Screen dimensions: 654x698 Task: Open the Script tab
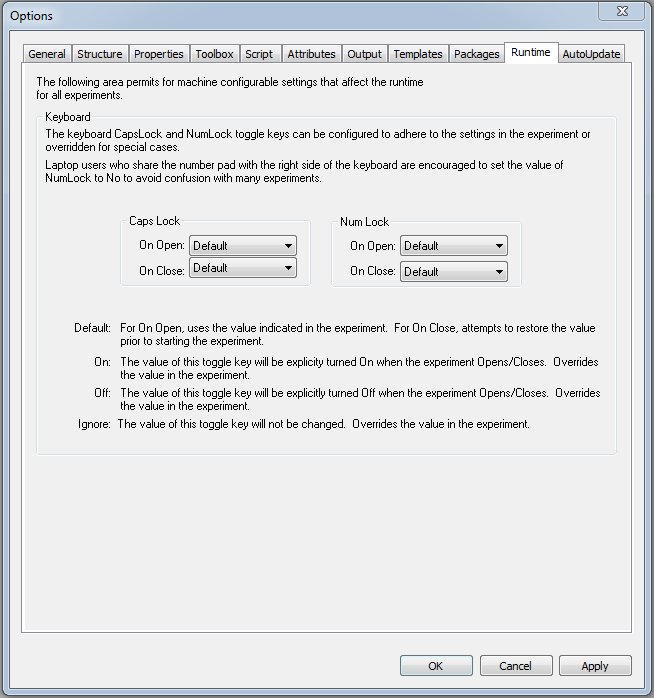pyautogui.click(x=259, y=54)
